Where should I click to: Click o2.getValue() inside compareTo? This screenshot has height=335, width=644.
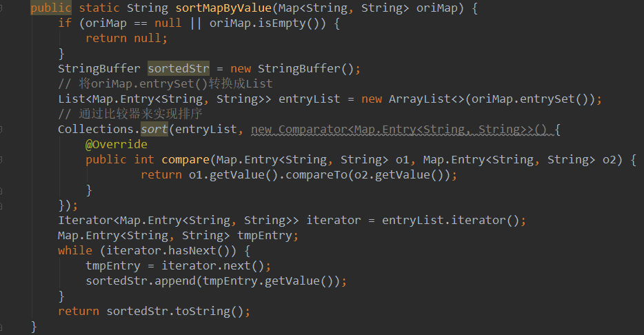399,175
